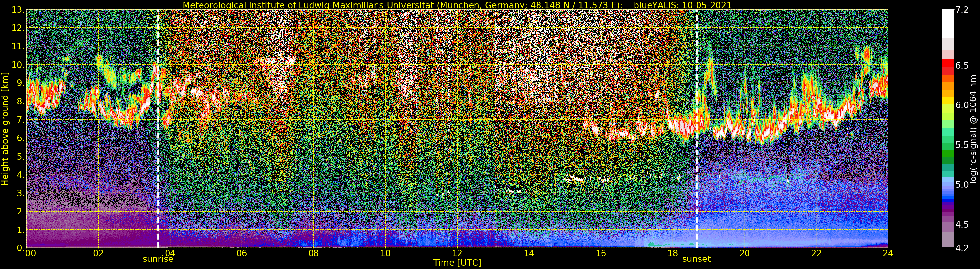Viewport: 980px width, 269px height.
Task: Click the colorbar value '5.0'
Action: point(962,185)
